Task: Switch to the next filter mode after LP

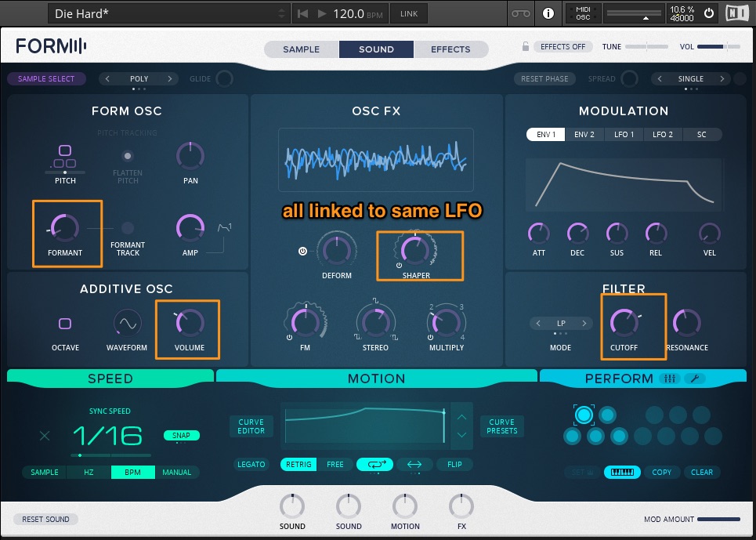Action: pos(584,323)
